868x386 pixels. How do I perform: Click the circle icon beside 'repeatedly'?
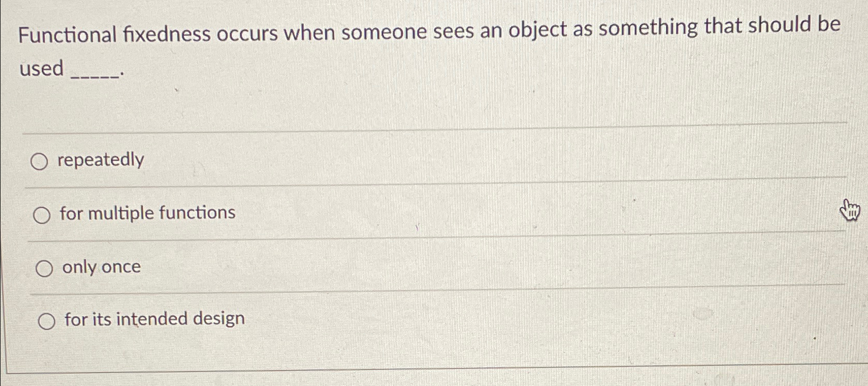click(x=41, y=160)
